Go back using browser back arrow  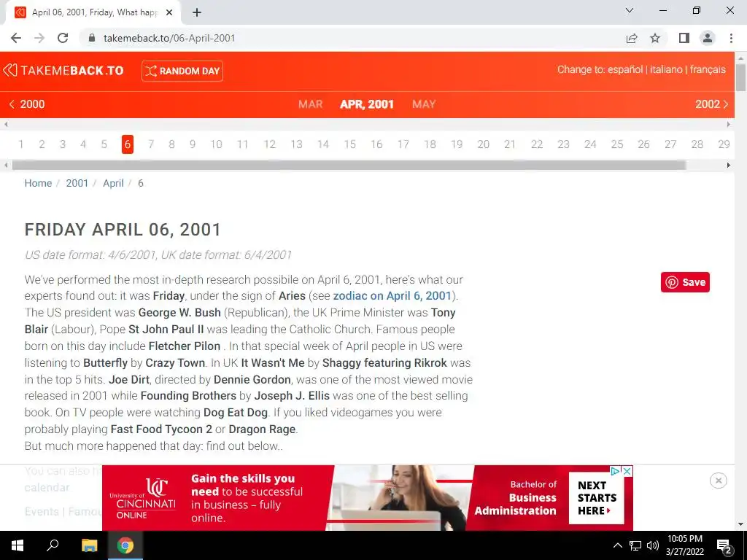tap(16, 38)
